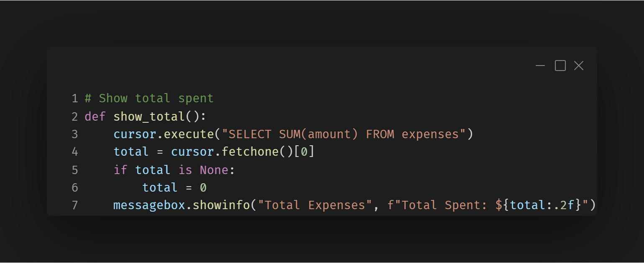
Task: Click line number 1 in gutter
Action: pyautogui.click(x=75, y=99)
